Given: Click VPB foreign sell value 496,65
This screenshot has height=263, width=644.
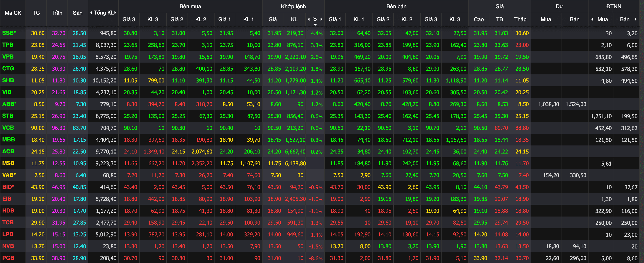Looking at the screenshot, I should pyautogui.click(x=629, y=57).
